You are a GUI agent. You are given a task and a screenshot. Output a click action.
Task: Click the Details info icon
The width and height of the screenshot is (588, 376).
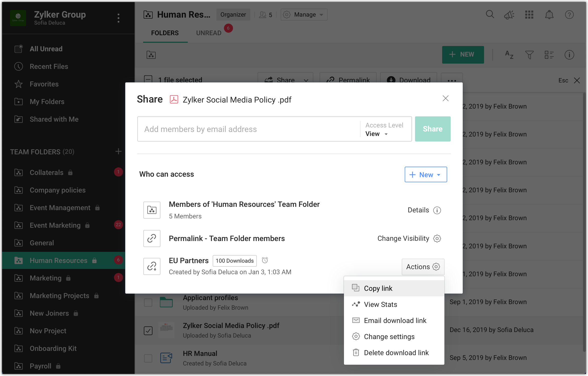tap(437, 210)
